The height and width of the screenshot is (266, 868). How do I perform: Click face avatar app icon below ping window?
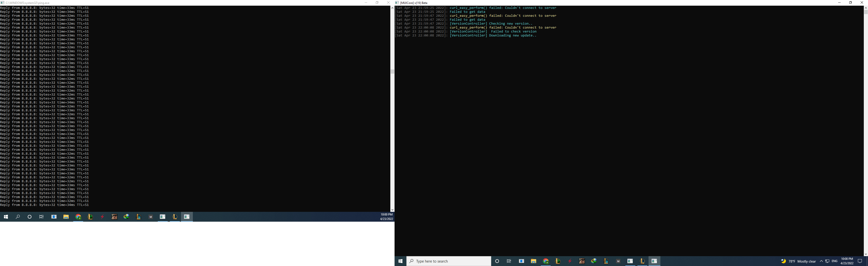tap(115, 217)
